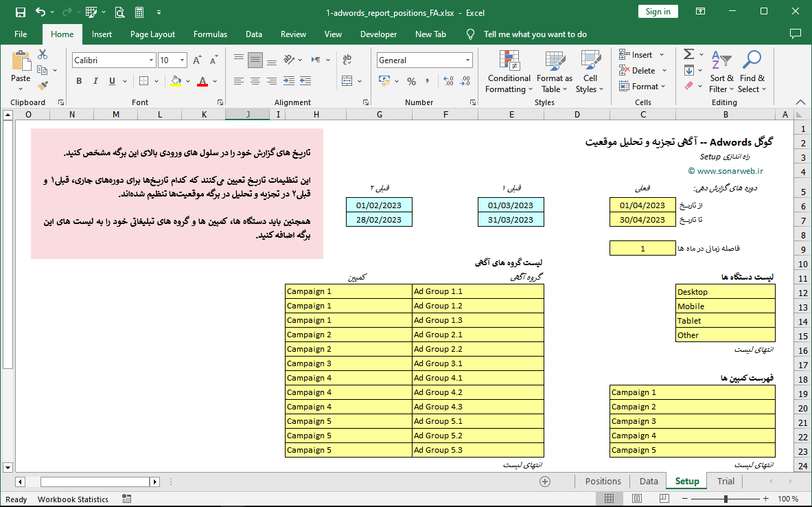Viewport: 812px width, 507px height.
Task: Click the zoom slider handle
Action: [x=726, y=499]
